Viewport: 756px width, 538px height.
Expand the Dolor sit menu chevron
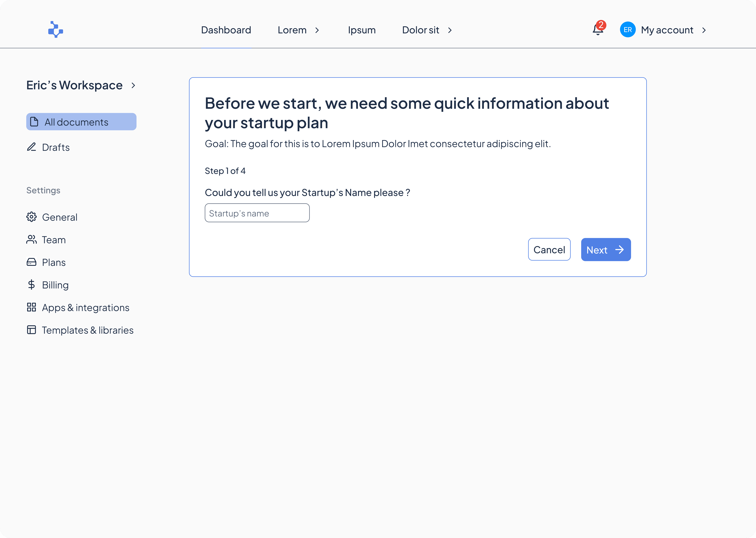pyautogui.click(x=450, y=30)
